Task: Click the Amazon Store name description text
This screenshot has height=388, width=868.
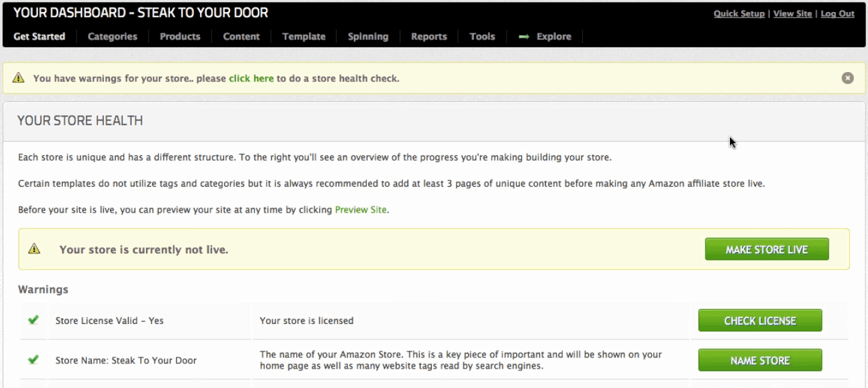Action: (461, 360)
